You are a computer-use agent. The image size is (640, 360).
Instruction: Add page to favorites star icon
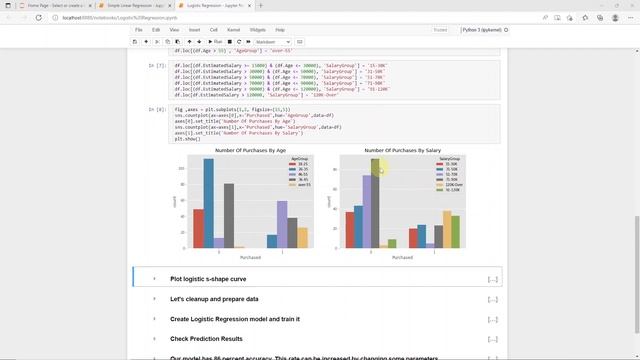pyautogui.click(x=570, y=18)
